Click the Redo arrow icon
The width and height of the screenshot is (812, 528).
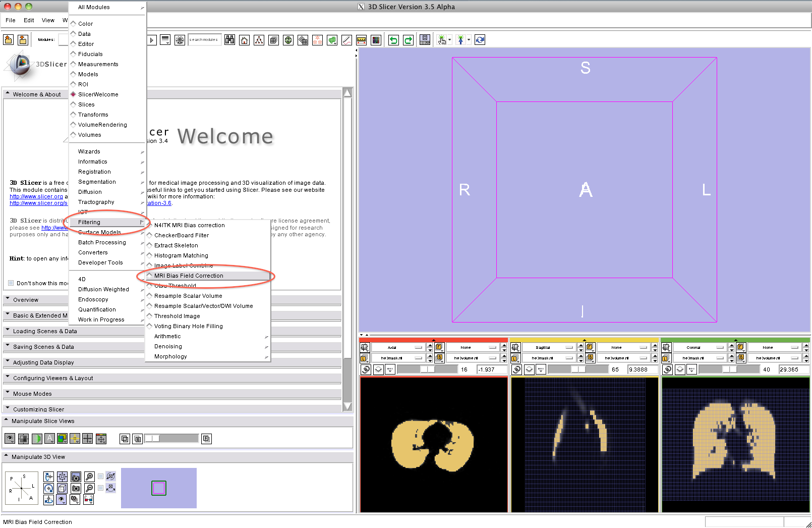click(408, 40)
